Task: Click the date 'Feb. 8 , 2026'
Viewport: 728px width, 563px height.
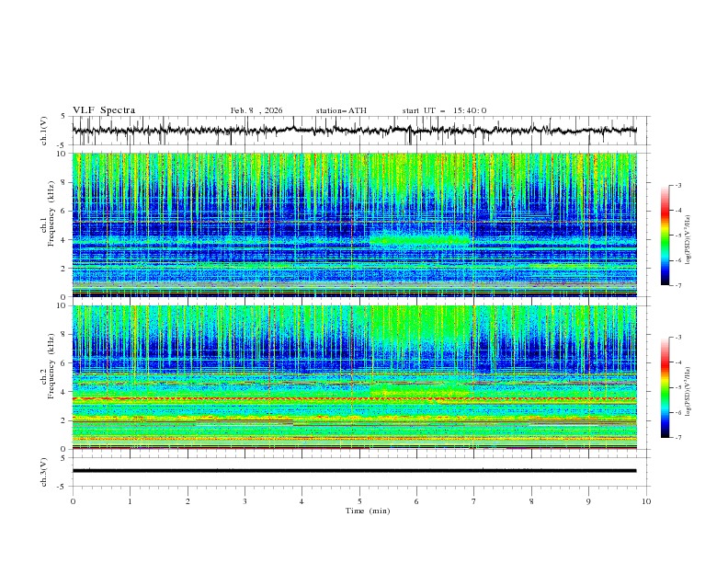Action: click(x=256, y=110)
